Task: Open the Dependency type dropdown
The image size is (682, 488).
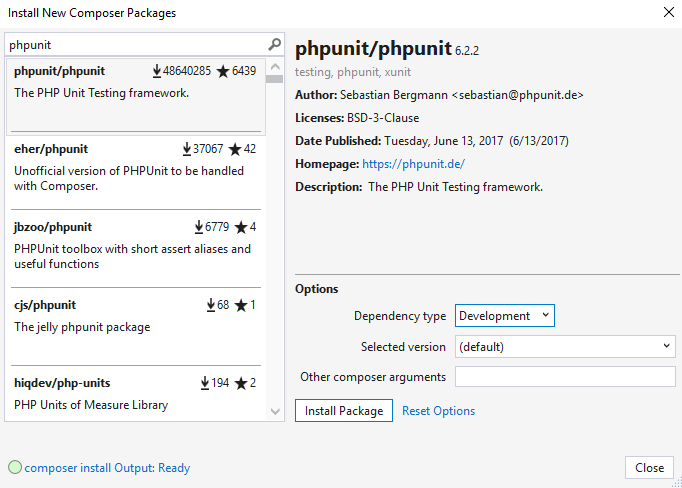Action: coord(505,315)
